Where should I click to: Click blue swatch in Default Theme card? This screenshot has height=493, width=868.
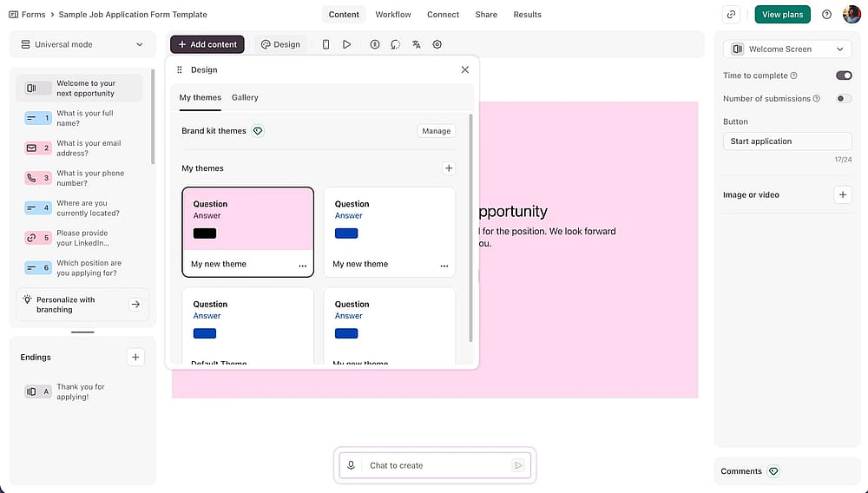click(205, 333)
